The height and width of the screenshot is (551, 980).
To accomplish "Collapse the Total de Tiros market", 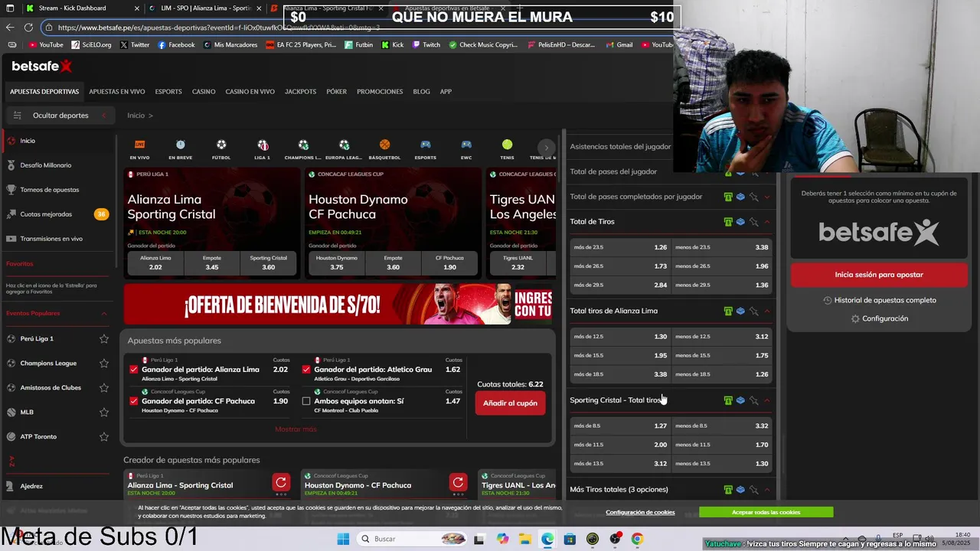I will [766, 222].
